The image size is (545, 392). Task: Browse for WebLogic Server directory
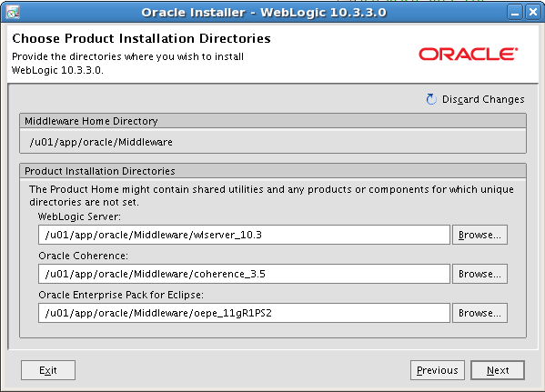479,235
